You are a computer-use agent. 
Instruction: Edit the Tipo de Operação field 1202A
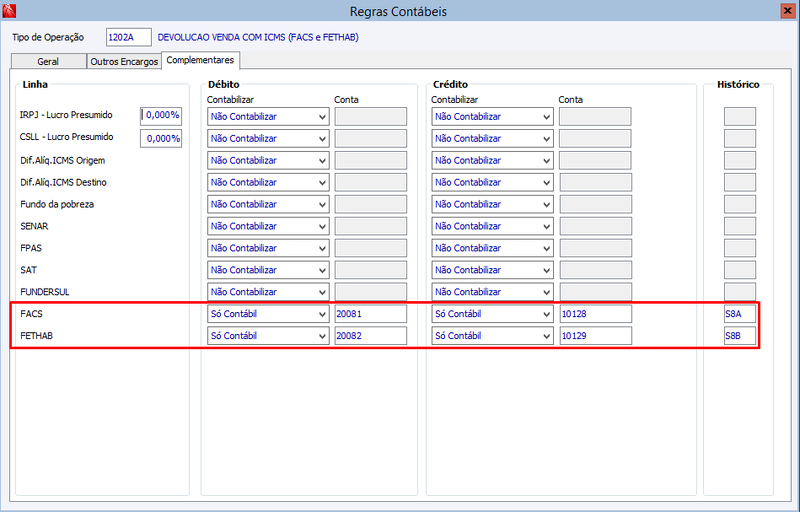point(129,37)
